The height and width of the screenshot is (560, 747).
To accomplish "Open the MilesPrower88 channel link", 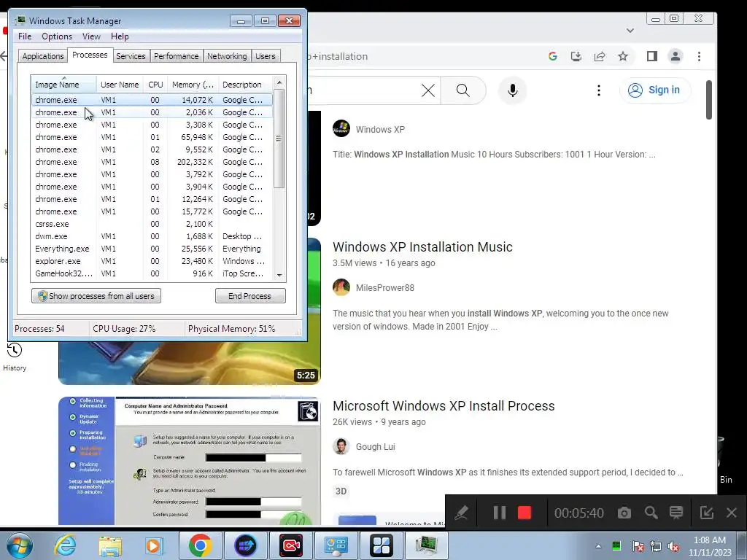I will coord(385,287).
